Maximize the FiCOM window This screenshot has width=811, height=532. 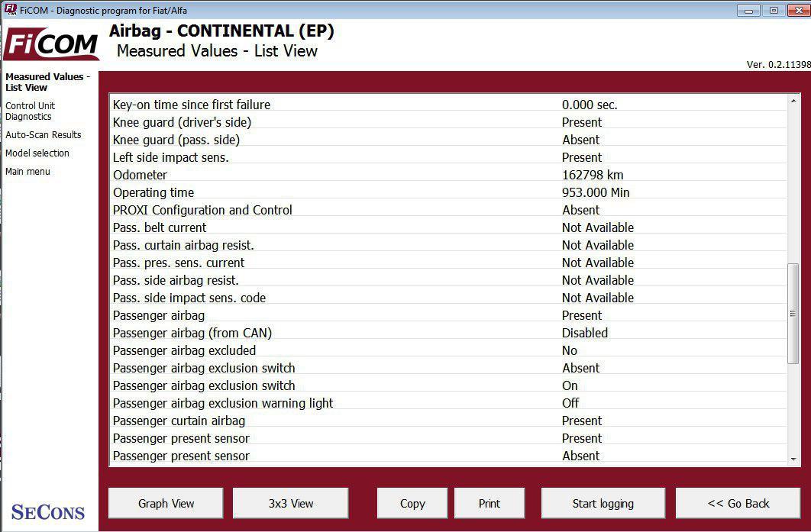coord(774,11)
